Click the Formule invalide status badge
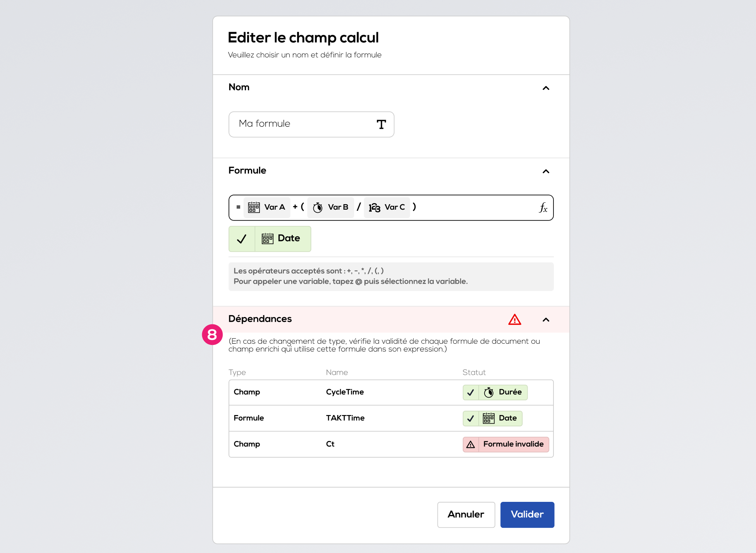This screenshot has height=553, width=756. (506, 444)
